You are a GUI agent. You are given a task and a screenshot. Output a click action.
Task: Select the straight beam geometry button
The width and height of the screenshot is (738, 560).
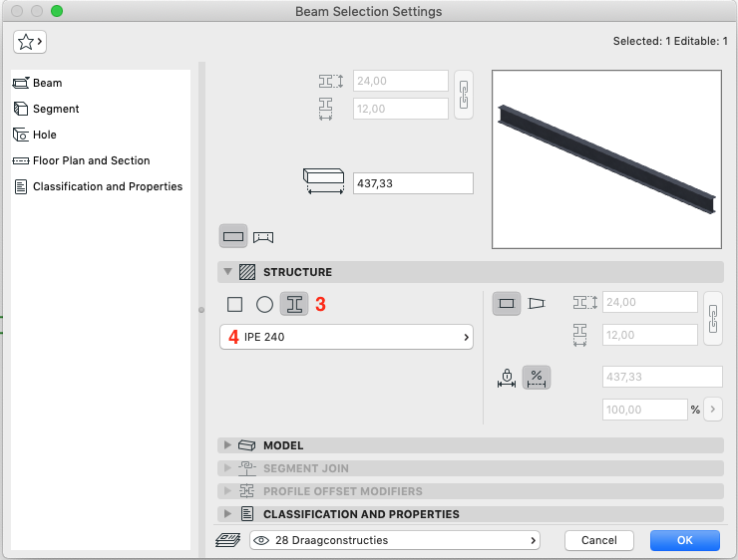pos(233,236)
